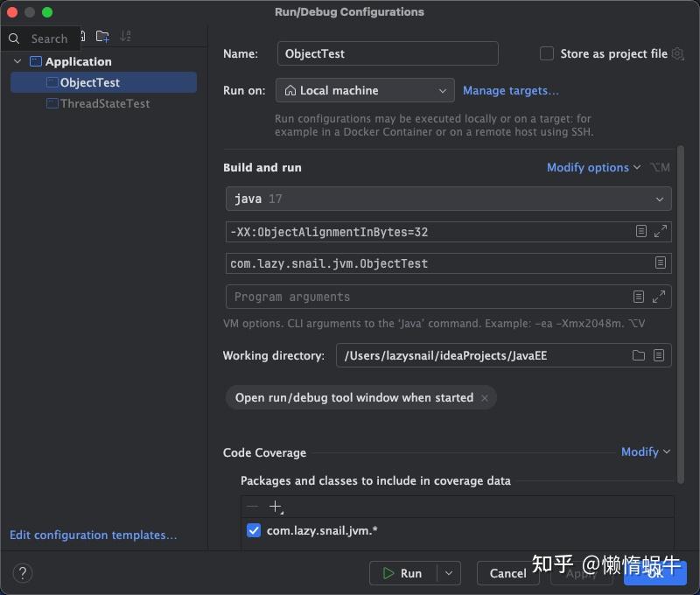Click the insert macros icon in Working directory
700x595 pixels.
coord(659,355)
